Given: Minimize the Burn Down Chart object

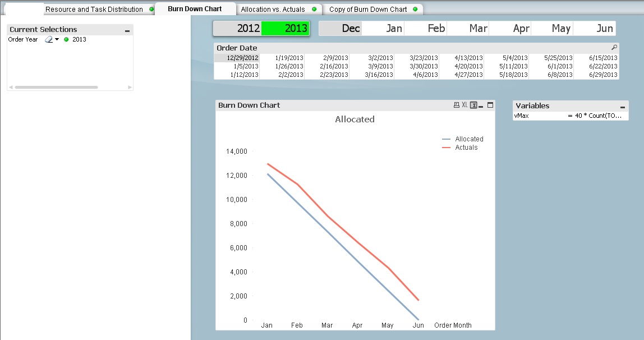Looking at the screenshot, I should pyautogui.click(x=481, y=105).
